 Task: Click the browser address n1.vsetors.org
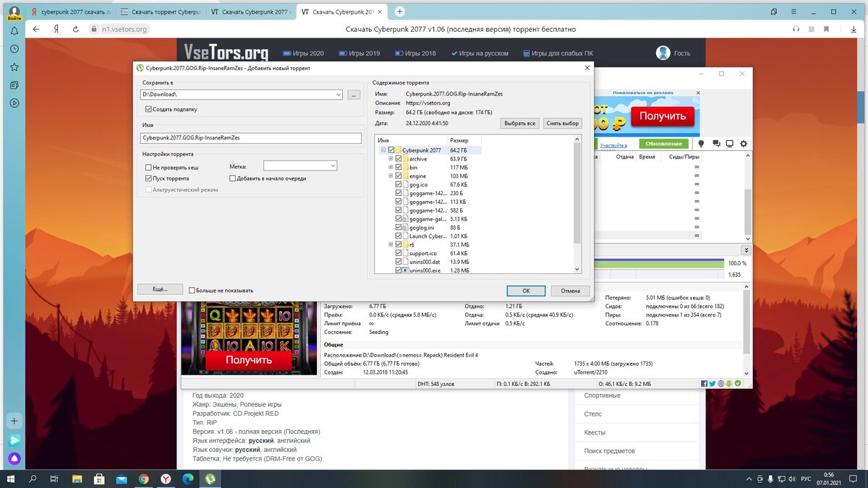(124, 29)
